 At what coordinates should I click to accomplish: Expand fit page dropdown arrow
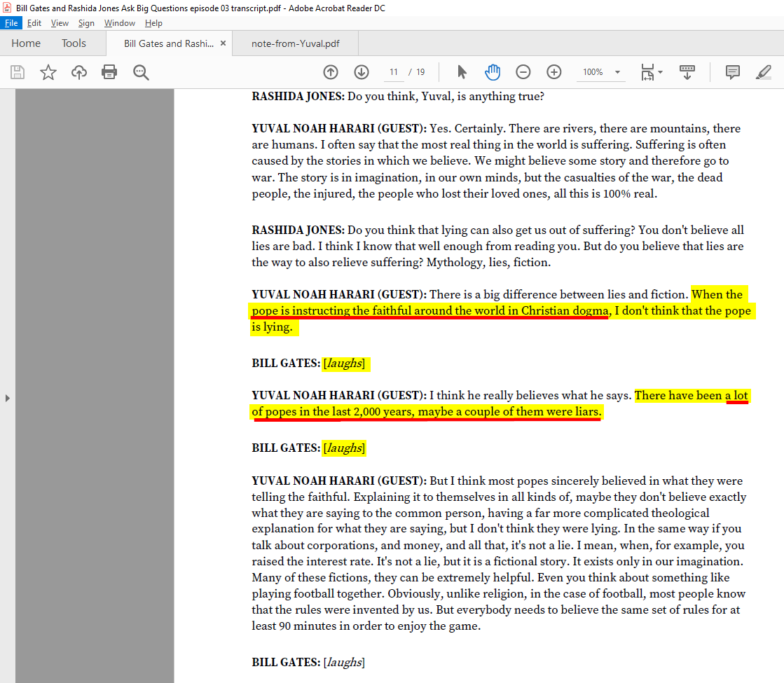tap(661, 72)
